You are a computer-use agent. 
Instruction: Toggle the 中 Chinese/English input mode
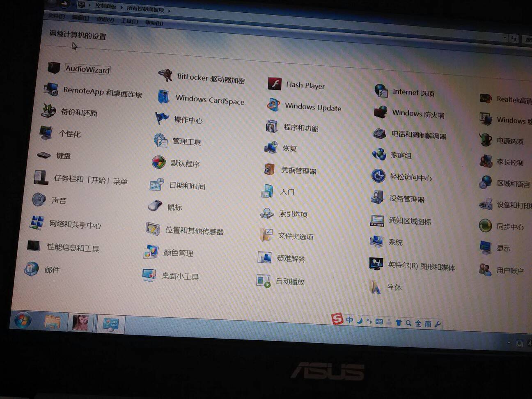(349, 320)
